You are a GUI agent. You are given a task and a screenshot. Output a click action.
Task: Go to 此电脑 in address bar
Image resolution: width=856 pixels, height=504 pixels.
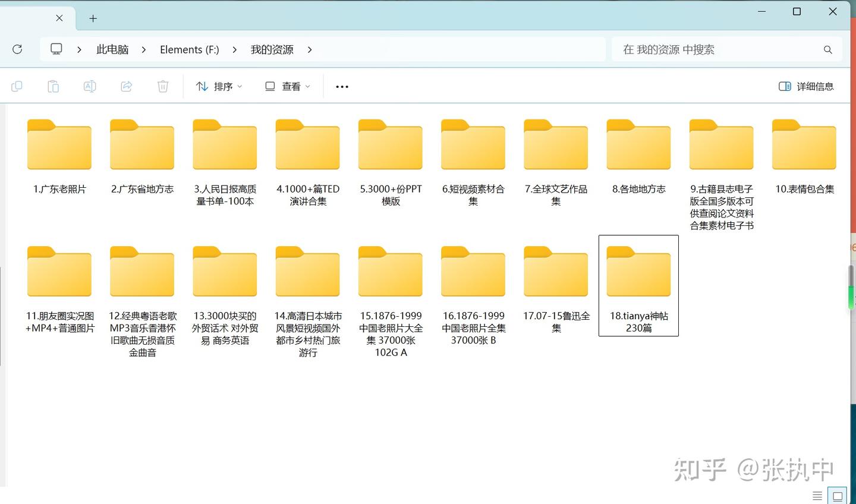(x=112, y=50)
